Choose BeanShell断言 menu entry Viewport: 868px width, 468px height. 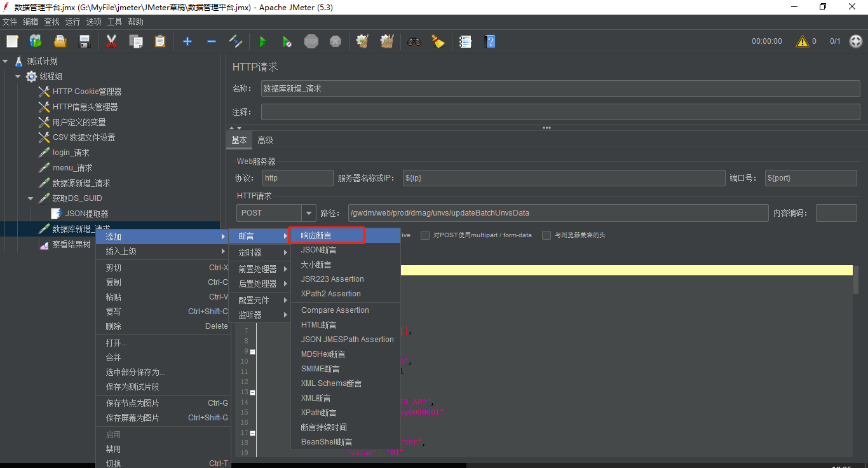coord(346,442)
